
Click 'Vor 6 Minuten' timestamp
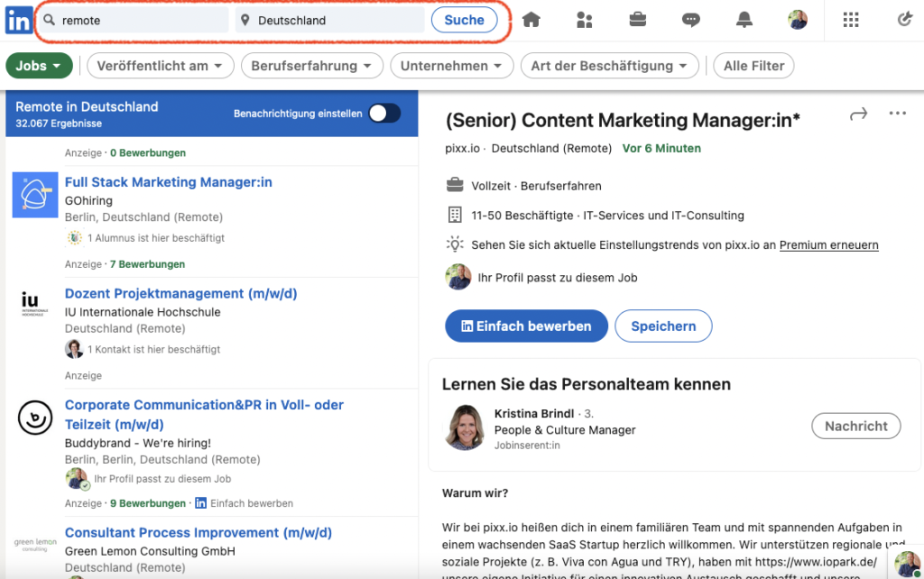661,149
